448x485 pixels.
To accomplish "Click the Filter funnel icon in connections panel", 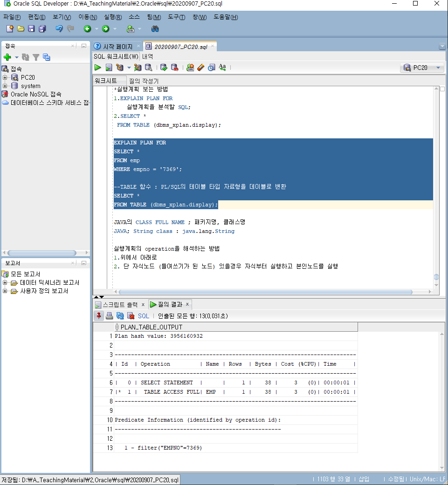I will click(36, 57).
